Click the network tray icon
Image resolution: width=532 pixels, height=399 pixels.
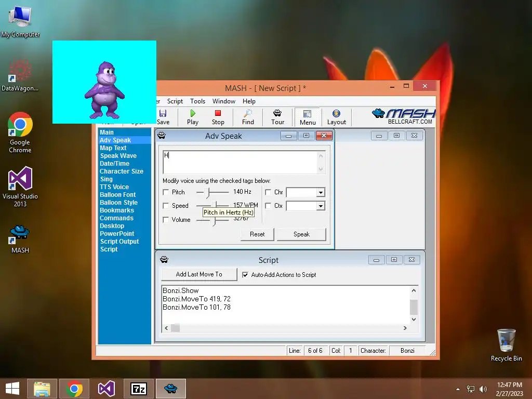(x=471, y=389)
